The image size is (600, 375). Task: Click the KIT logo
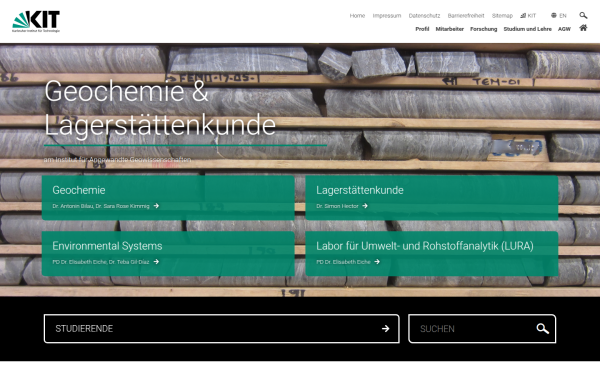pos(36,21)
